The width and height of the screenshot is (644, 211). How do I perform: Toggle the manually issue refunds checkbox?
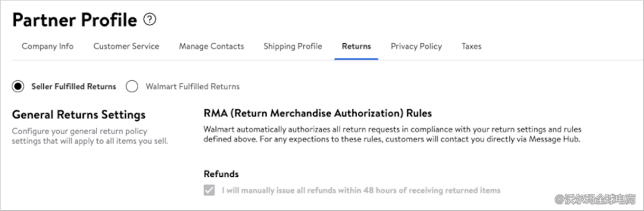tap(209, 190)
